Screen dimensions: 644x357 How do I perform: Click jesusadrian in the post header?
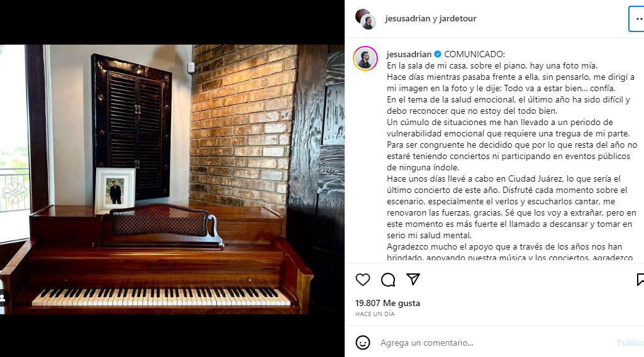408,18
